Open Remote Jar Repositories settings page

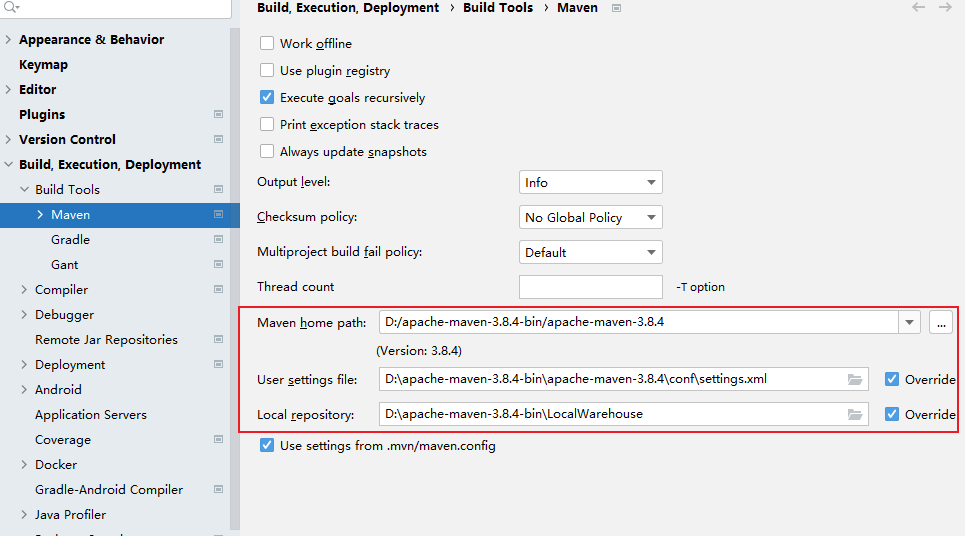point(106,340)
